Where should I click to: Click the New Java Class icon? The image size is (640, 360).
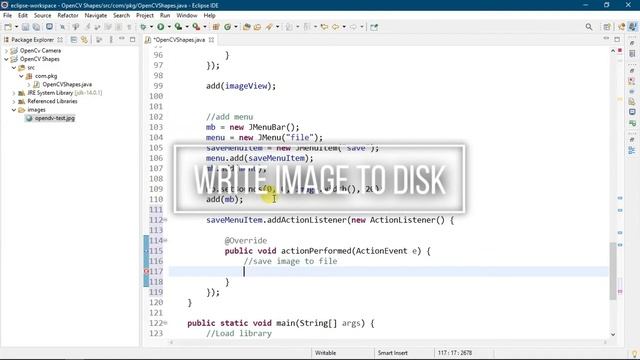coord(227,27)
